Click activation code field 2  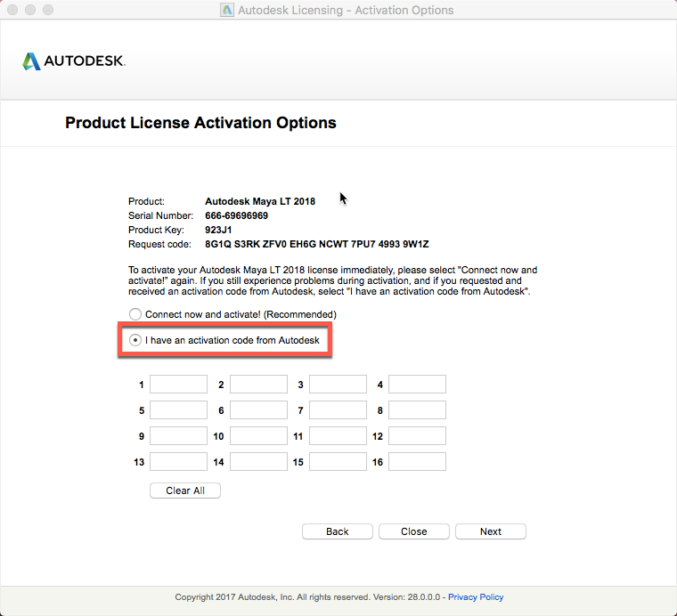(258, 384)
